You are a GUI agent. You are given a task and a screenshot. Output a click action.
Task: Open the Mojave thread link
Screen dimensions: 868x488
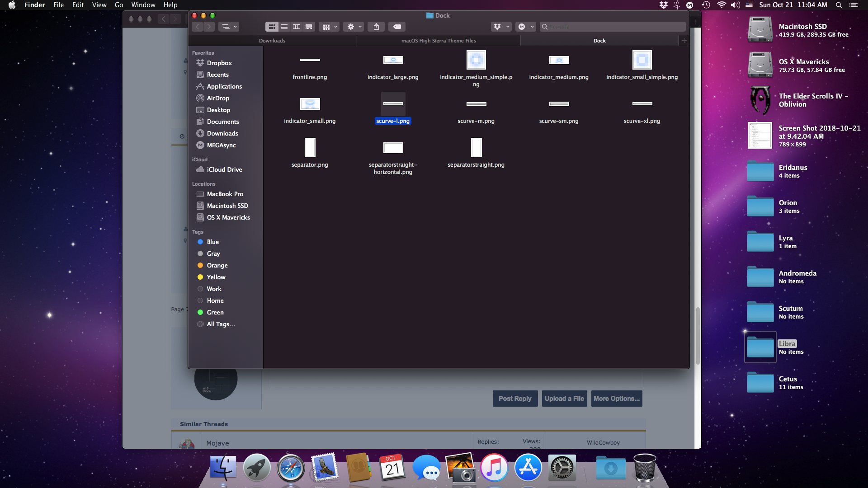pos(217,443)
